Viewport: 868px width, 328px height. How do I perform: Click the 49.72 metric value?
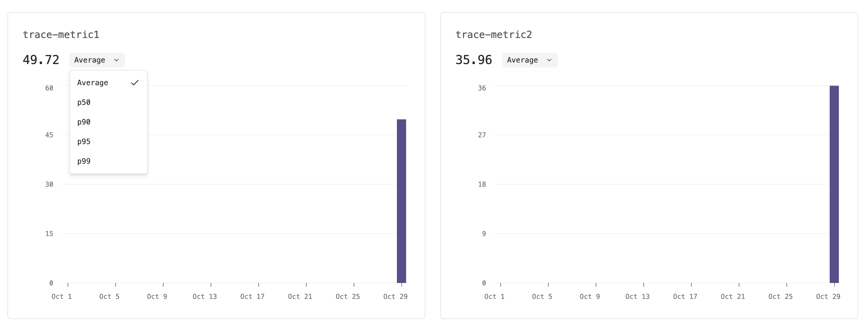(41, 60)
